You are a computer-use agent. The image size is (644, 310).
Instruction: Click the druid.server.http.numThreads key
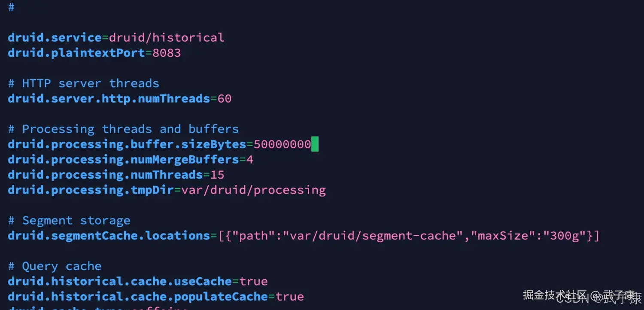click(109, 99)
